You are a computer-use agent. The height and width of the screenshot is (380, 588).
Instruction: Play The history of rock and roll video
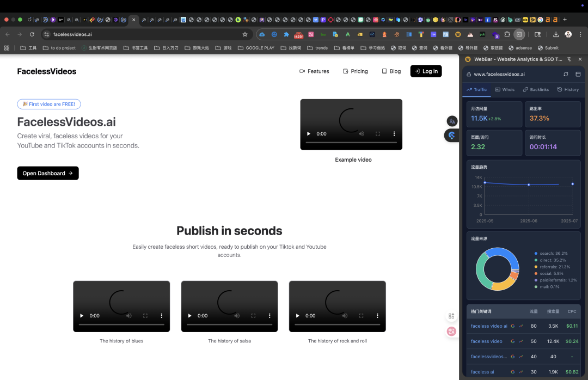[x=297, y=316]
